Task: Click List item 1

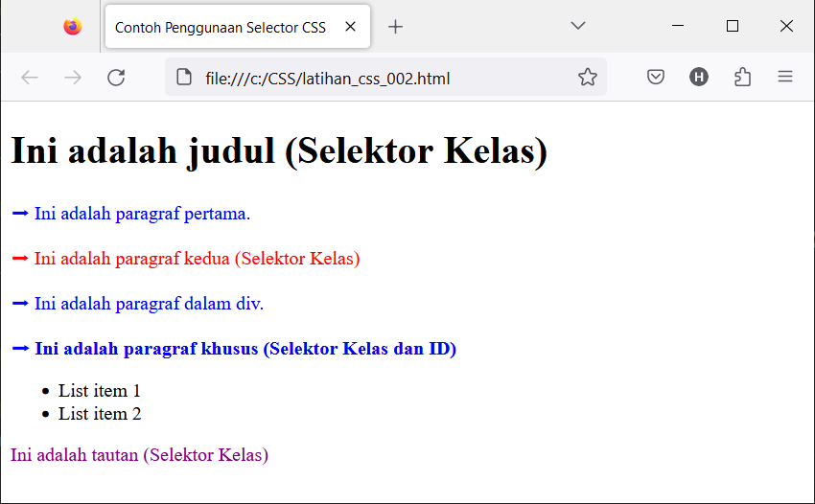Action: [x=100, y=391]
